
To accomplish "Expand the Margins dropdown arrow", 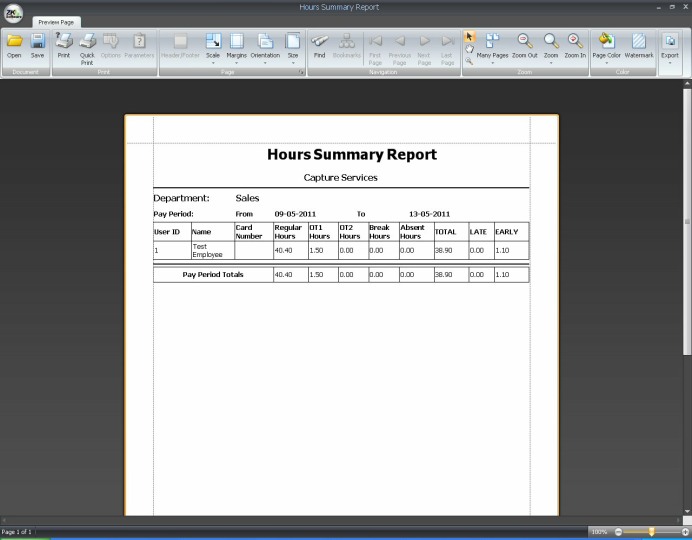I will click(x=237, y=63).
